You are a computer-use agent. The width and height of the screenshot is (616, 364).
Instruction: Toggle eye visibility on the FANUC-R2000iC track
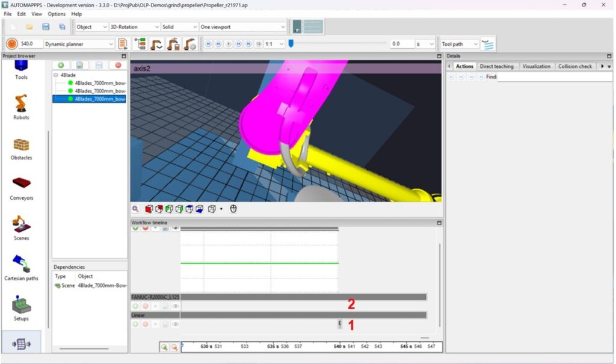point(175,306)
